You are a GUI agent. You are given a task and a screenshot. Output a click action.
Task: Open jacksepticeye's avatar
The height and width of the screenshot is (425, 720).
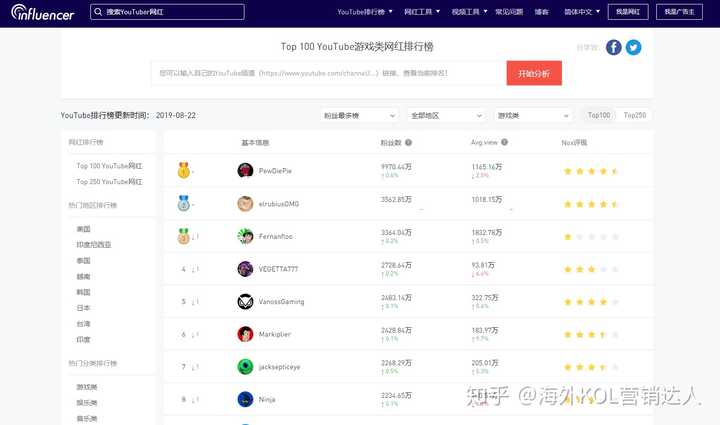click(245, 367)
